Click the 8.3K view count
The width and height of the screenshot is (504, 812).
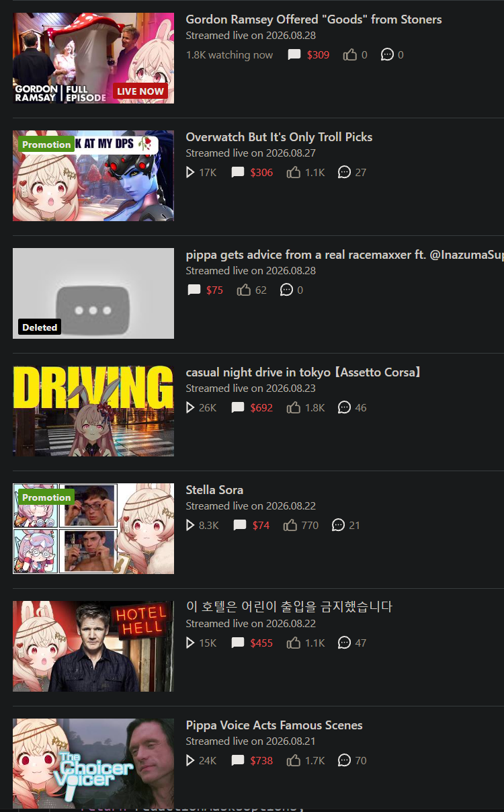(209, 526)
